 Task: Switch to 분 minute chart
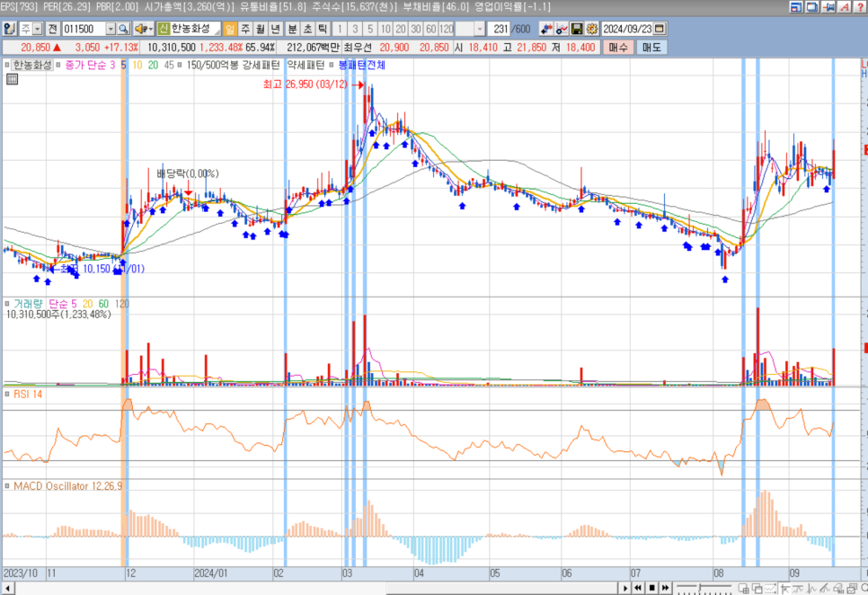coord(292,29)
